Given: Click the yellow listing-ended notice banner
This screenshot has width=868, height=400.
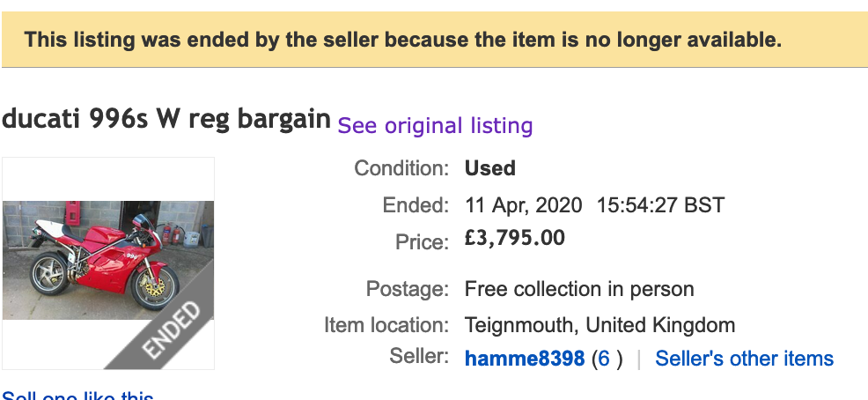Looking at the screenshot, I should tap(434, 40).
